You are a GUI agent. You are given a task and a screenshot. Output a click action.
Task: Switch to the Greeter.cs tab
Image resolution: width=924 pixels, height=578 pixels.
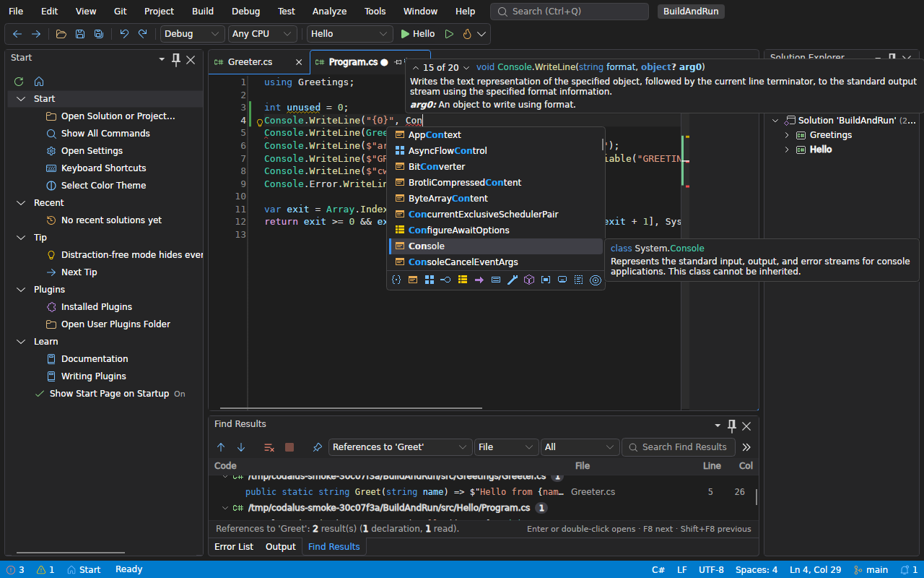[250, 62]
